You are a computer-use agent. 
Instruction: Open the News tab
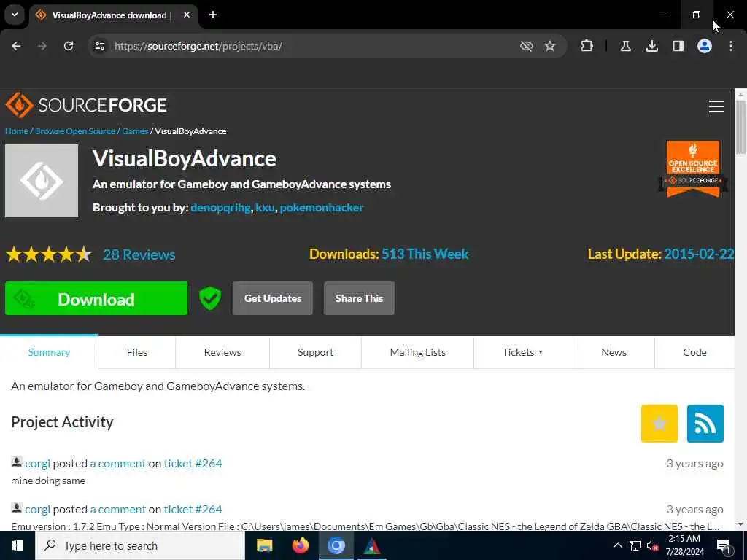point(614,352)
